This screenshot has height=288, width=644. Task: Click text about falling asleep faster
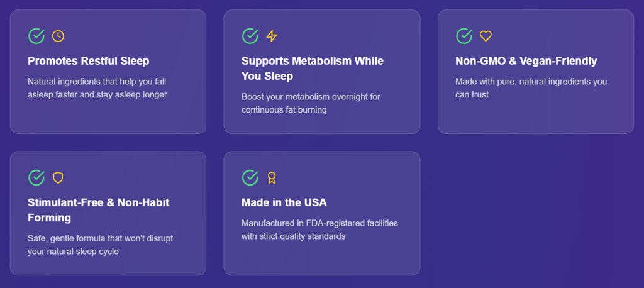(x=97, y=88)
